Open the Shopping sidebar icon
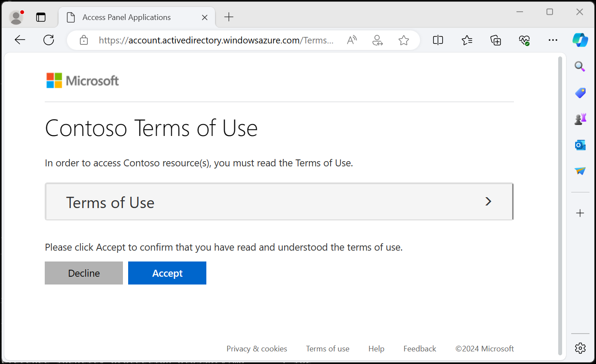Screen dimensions: 596x364 (580, 93)
